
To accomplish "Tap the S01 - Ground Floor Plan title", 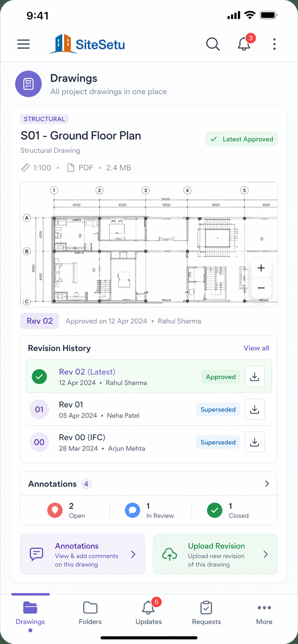I will pos(81,136).
